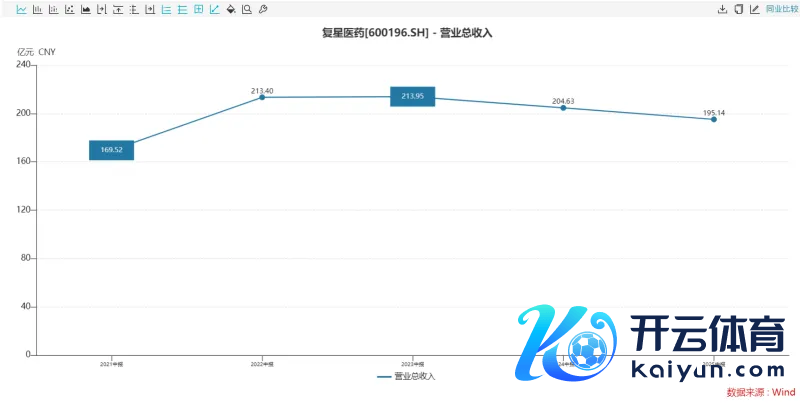Choose the stacked bar chart icon
The width and height of the screenshot is (800, 403).
pyautogui.click(x=54, y=9)
